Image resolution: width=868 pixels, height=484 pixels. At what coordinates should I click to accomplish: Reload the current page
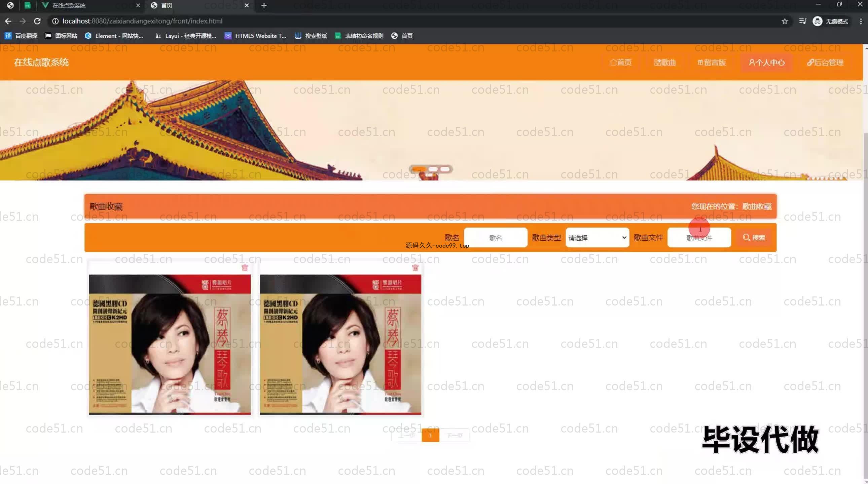pyautogui.click(x=37, y=21)
